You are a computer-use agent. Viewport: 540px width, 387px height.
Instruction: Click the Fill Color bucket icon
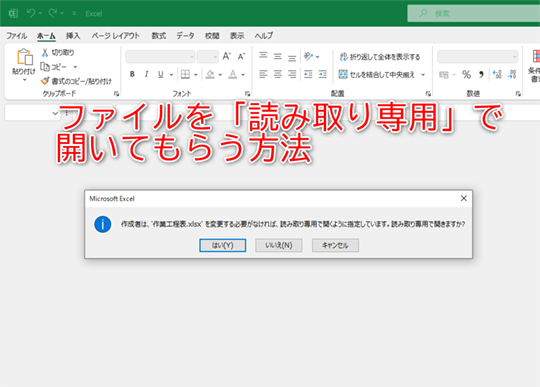point(210,74)
